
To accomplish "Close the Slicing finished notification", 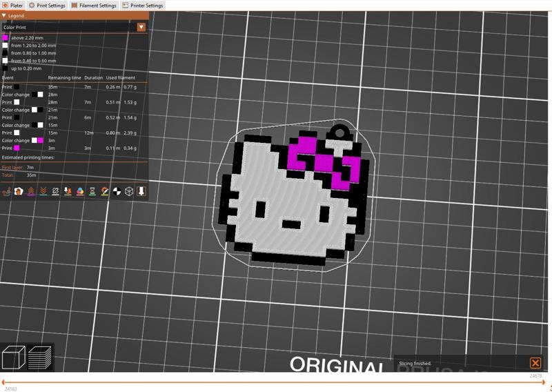I will (x=535, y=363).
